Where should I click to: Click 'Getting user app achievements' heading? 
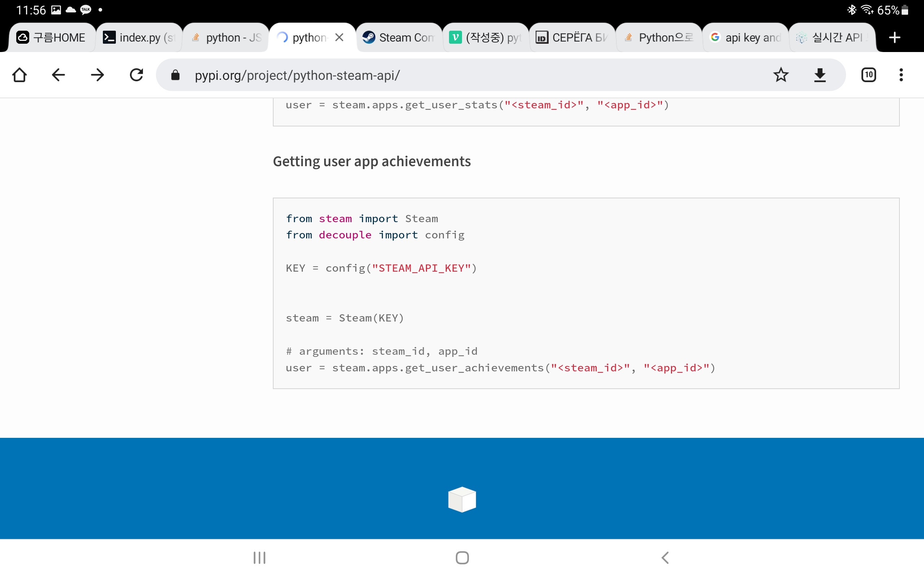pos(371,161)
